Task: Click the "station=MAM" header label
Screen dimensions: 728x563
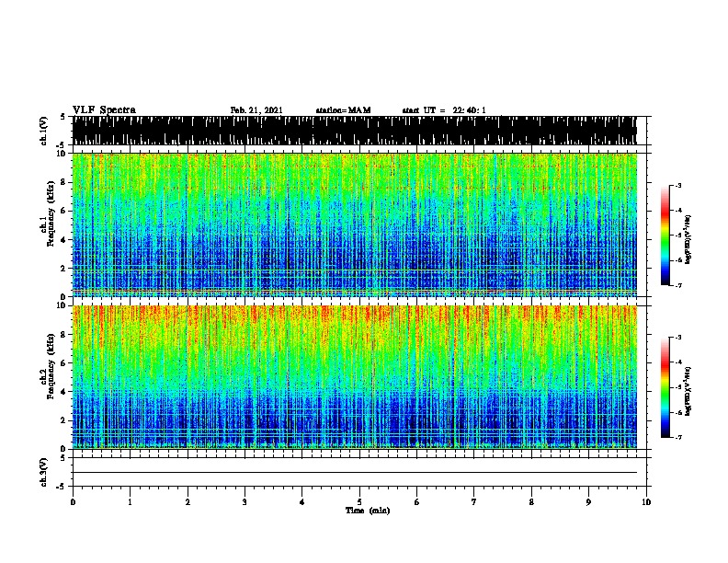Action: point(343,110)
